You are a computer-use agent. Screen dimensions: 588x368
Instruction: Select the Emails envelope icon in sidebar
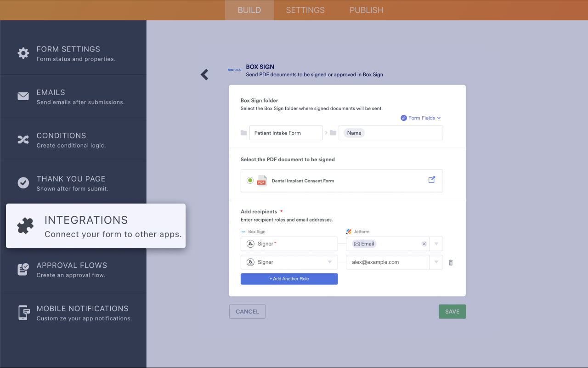(x=23, y=96)
